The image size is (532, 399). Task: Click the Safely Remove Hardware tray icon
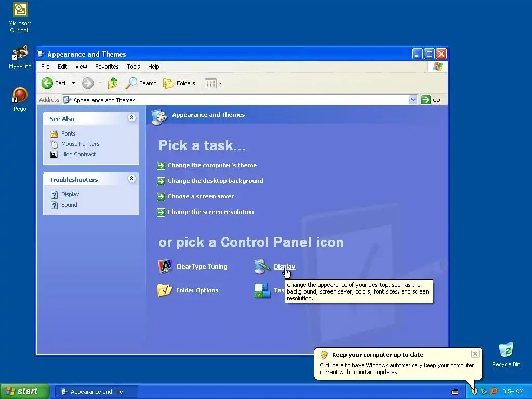tap(484, 391)
